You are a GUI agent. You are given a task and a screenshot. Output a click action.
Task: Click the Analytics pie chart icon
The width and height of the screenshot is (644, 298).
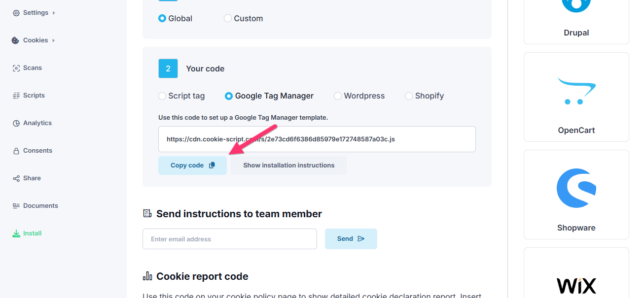point(16,123)
